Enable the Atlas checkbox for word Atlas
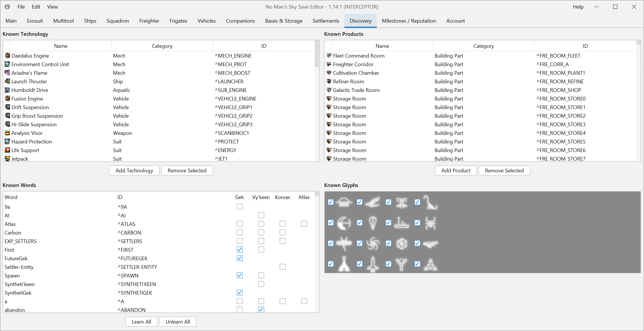This screenshot has width=644, height=331. (304, 224)
